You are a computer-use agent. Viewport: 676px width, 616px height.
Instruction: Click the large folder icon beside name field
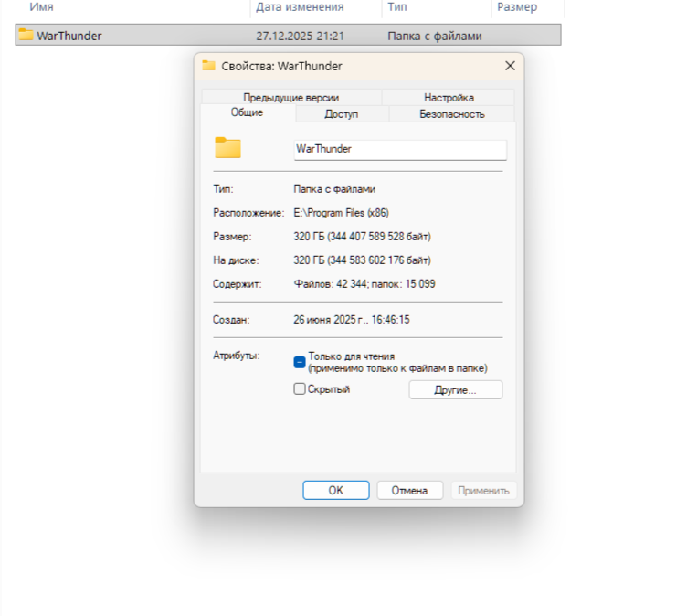click(227, 148)
